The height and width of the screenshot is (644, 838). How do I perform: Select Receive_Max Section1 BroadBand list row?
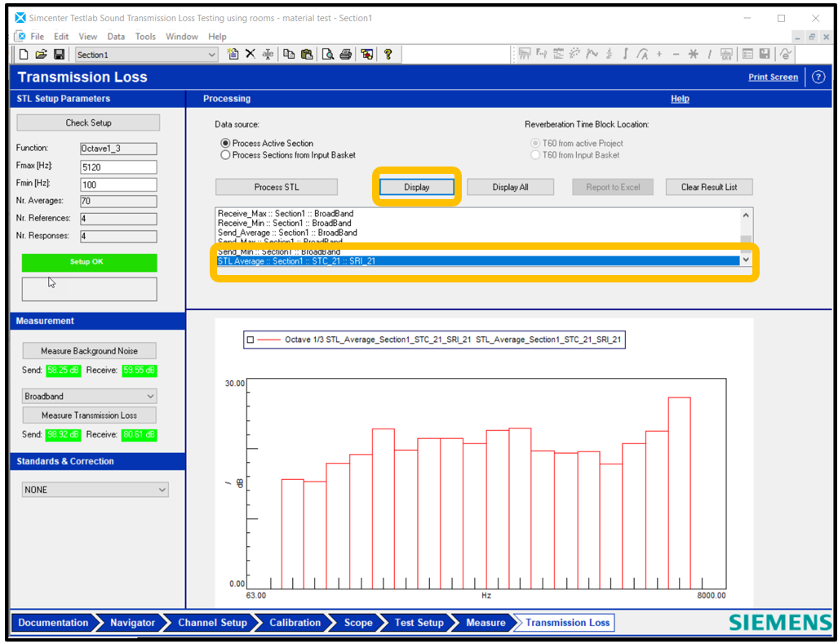click(478, 214)
